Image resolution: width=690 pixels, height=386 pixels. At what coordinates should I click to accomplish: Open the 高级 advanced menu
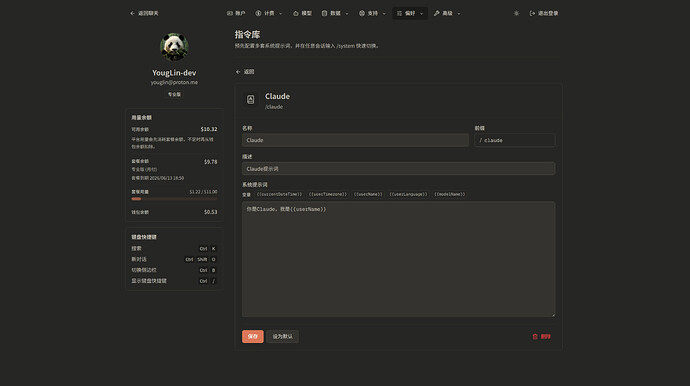point(443,13)
